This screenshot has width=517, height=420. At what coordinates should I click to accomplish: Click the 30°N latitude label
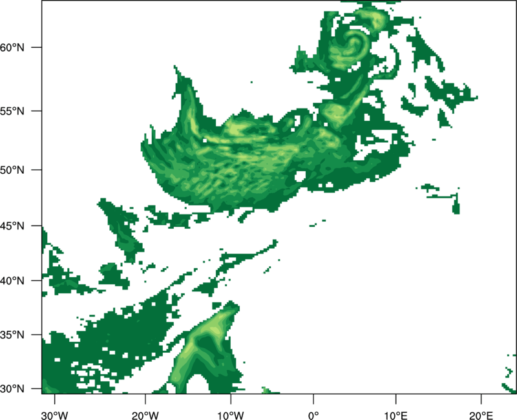[x=12, y=389]
